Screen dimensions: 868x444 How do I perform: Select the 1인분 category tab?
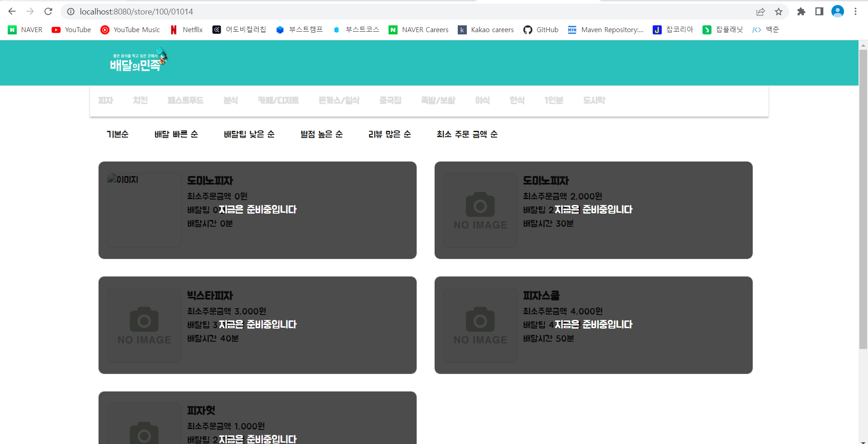[x=554, y=100]
